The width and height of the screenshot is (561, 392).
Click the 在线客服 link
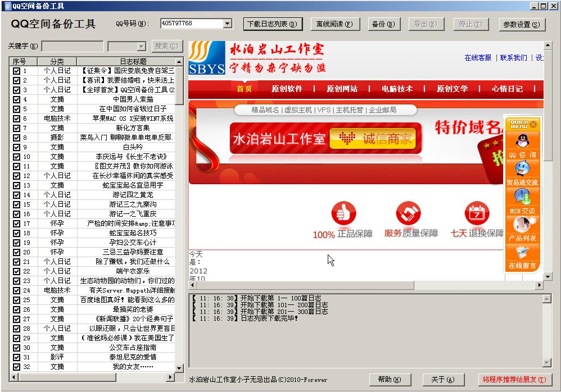point(478,57)
